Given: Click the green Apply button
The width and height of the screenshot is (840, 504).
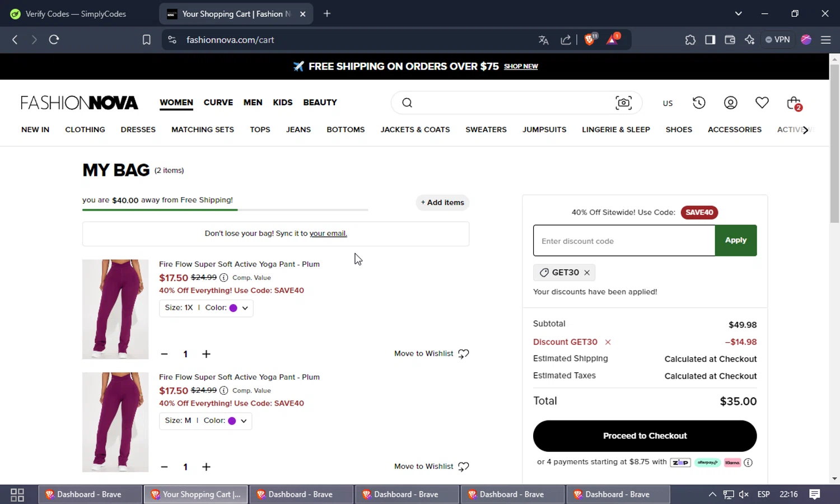Looking at the screenshot, I should click(x=736, y=240).
